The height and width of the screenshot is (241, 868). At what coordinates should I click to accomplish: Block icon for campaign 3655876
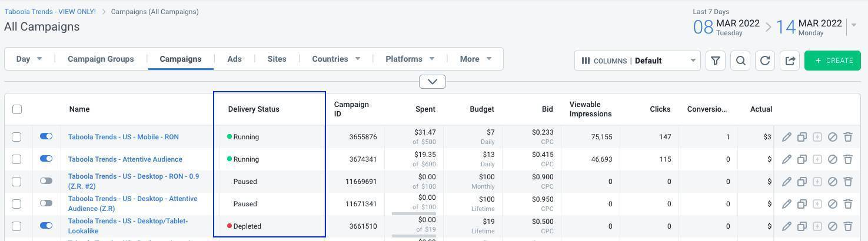(x=832, y=137)
